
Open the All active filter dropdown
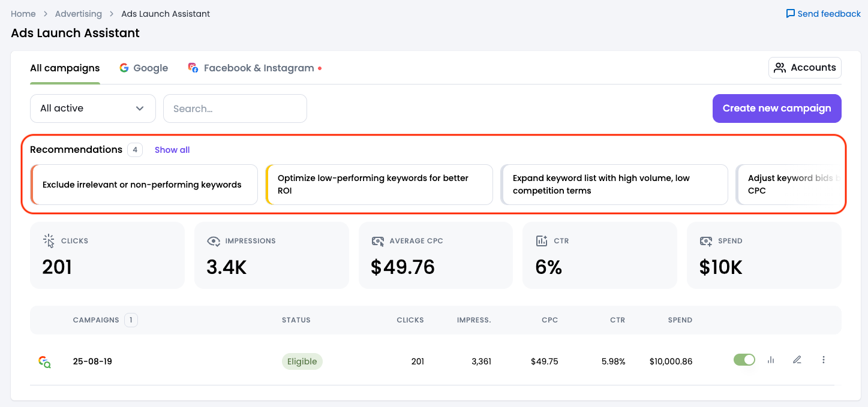coord(93,108)
